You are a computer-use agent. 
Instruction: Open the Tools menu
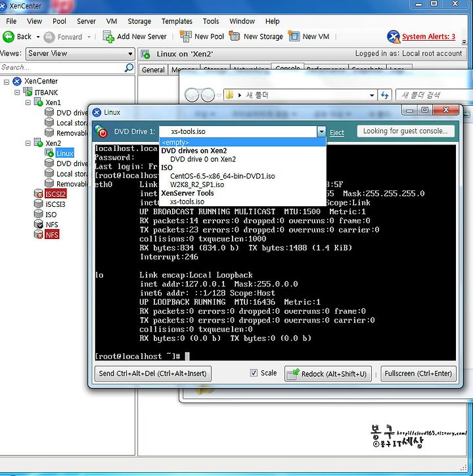[x=211, y=21]
